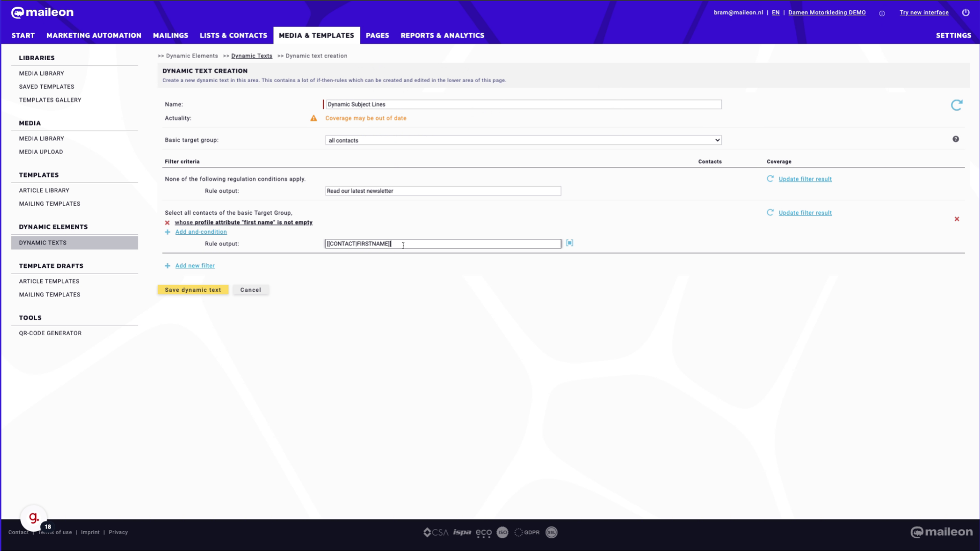The width and height of the screenshot is (980, 551).
Task: Navigate to LISTS & CONTACTS menu item
Action: click(x=233, y=35)
